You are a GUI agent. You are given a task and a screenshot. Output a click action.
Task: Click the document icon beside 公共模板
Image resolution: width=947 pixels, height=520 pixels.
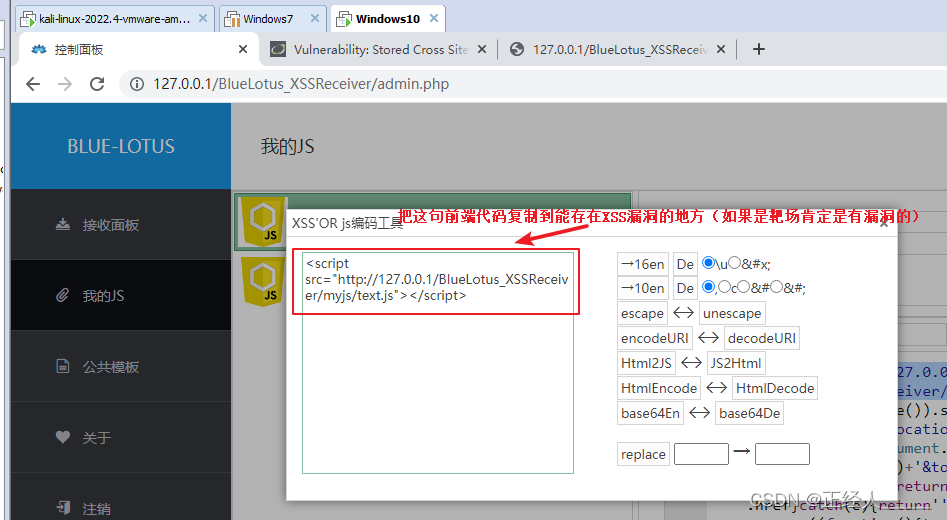tap(63, 366)
